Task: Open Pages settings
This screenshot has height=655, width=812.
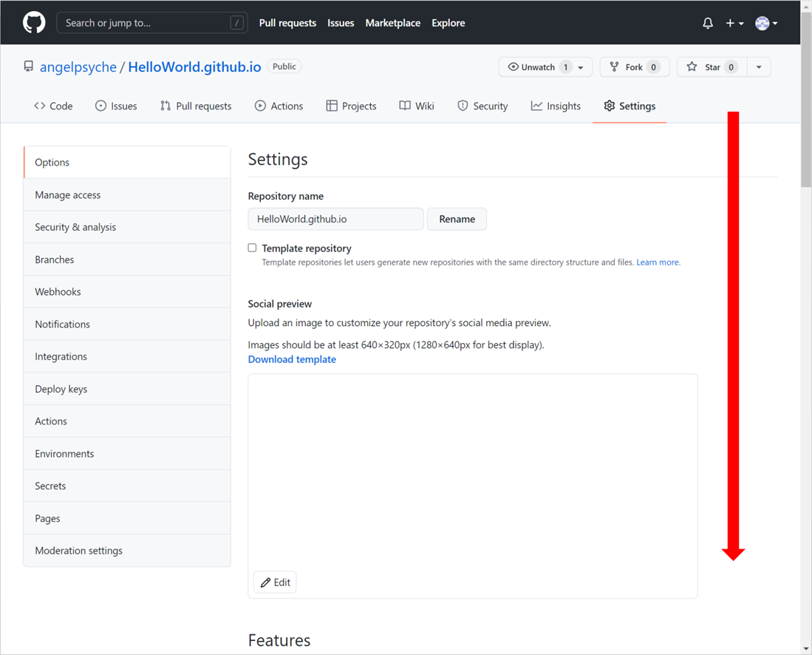Action: coord(127,519)
